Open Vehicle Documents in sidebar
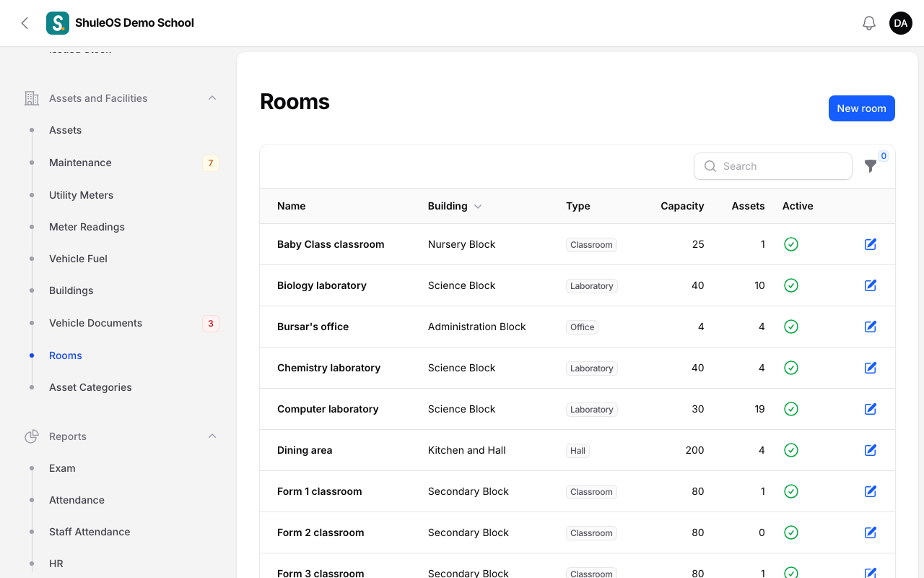The image size is (924, 578). point(95,323)
